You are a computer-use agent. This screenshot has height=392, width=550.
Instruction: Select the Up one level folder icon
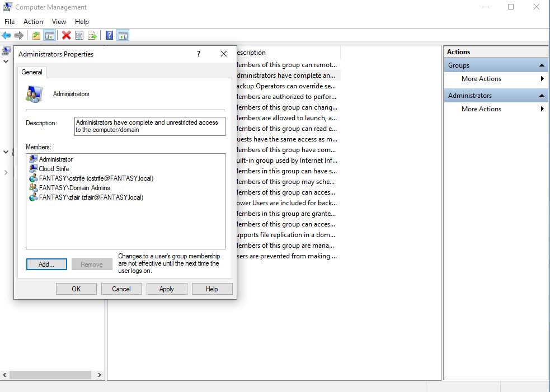tap(36, 35)
